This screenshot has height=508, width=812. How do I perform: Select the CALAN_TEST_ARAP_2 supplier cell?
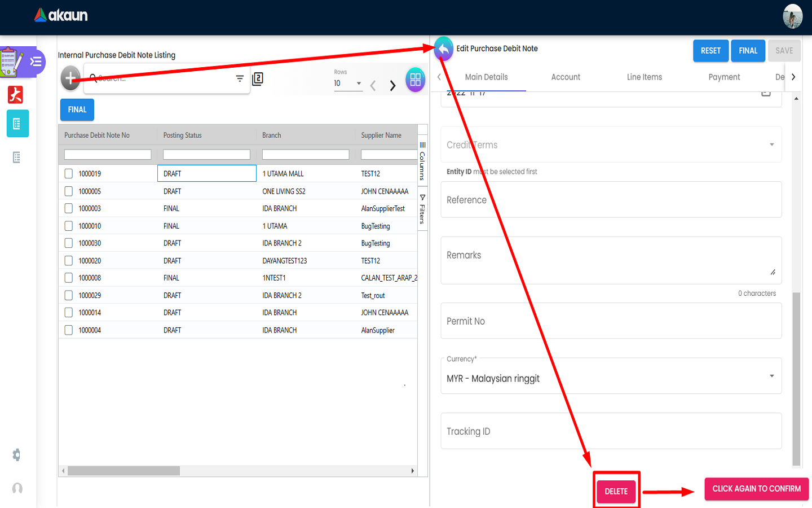(x=386, y=278)
